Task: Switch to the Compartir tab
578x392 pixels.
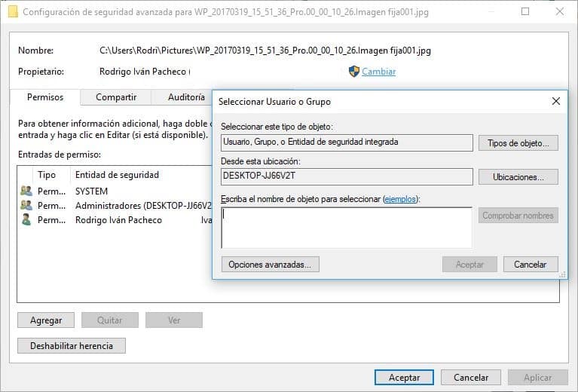Action: tap(116, 97)
